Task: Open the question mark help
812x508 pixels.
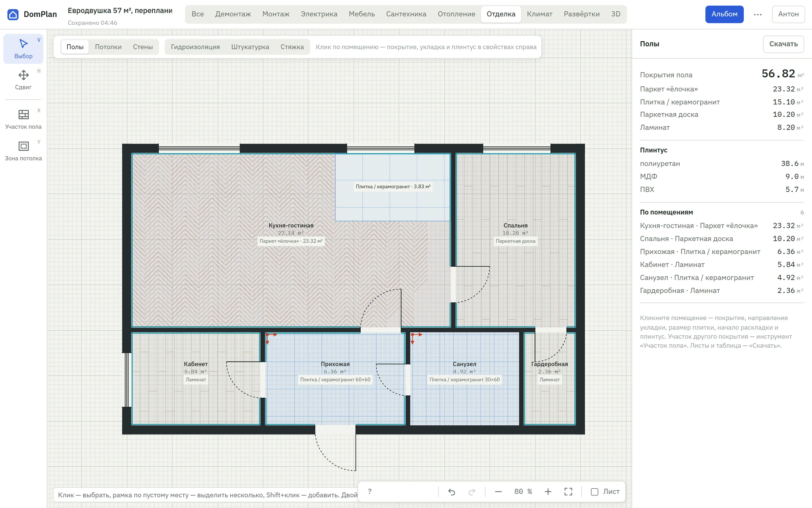Action: coord(369,491)
